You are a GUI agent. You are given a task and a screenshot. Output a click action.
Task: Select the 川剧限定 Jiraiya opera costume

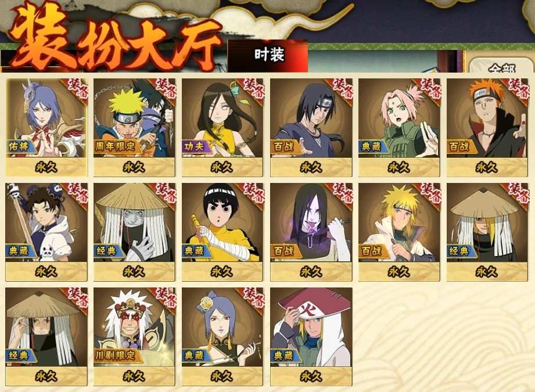pyautogui.click(x=134, y=337)
